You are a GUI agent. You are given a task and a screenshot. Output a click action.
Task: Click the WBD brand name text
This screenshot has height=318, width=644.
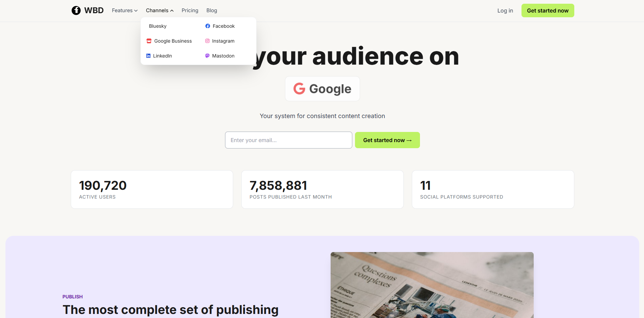(94, 10)
